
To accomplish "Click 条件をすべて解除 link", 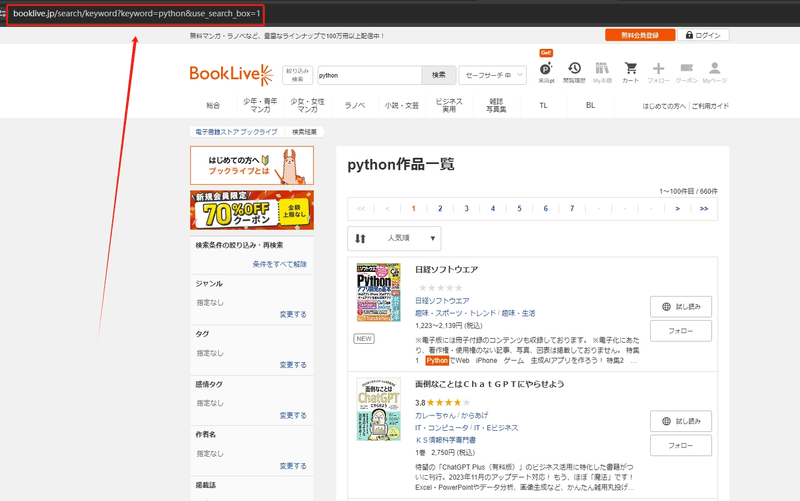I will (x=280, y=264).
